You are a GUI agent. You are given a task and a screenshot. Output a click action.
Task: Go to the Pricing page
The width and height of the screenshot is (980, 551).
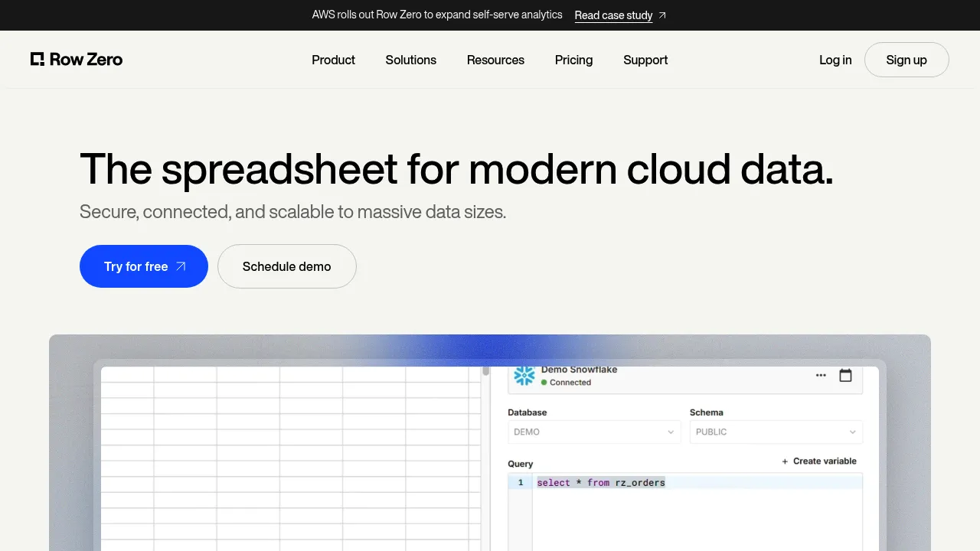coord(573,60)
